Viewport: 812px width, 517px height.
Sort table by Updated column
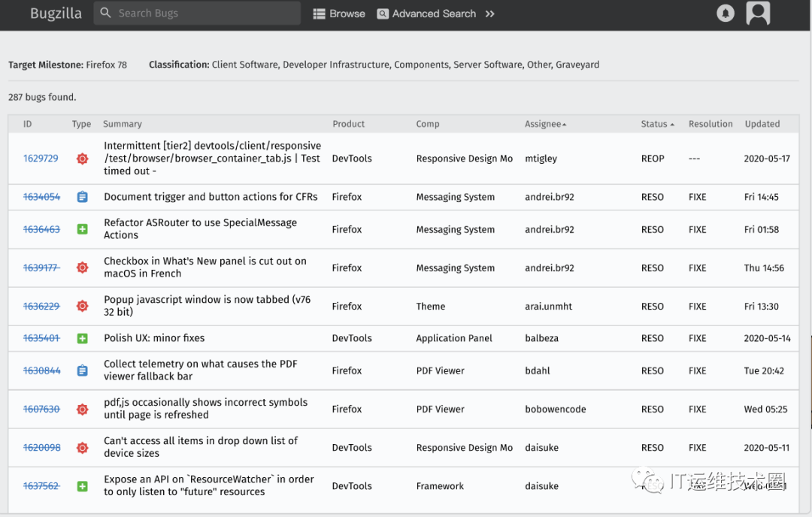coord(762,124)
